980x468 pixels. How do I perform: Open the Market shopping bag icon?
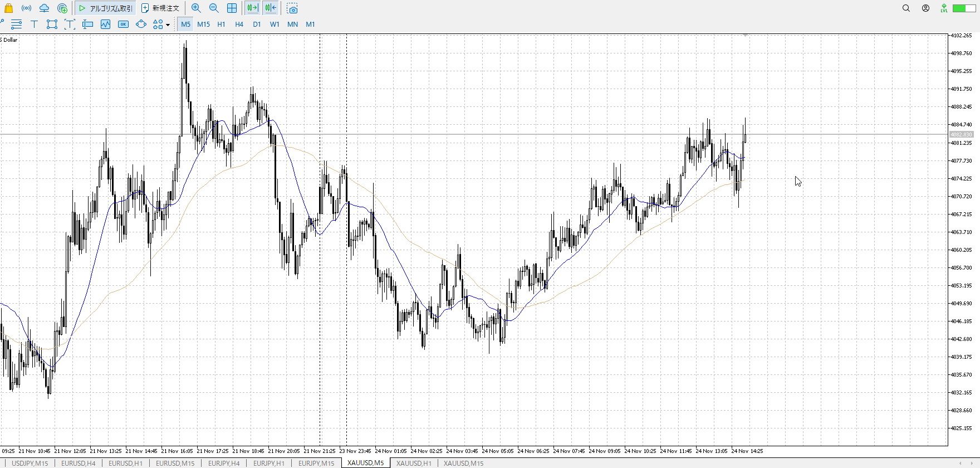8,8
